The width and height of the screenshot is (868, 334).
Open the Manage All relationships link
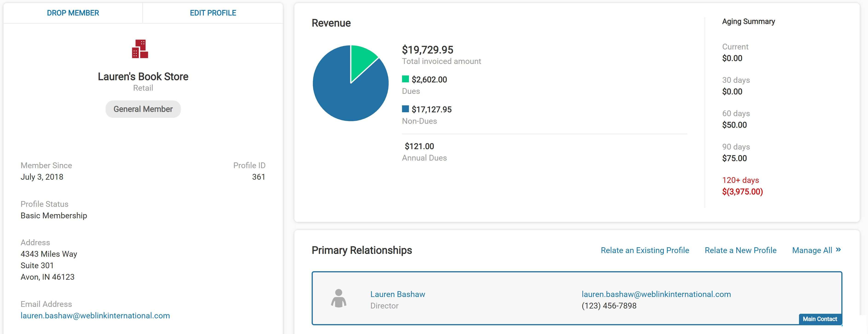[812, 250]
